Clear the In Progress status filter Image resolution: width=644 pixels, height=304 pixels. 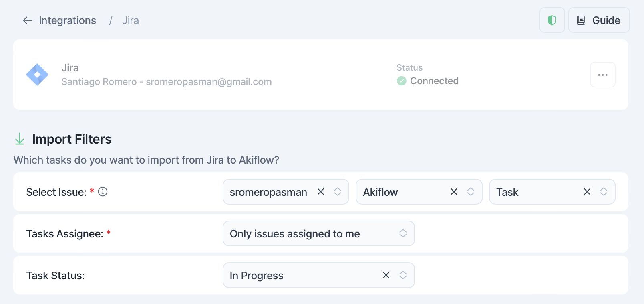pyautogui.click(x=386, y=275)
